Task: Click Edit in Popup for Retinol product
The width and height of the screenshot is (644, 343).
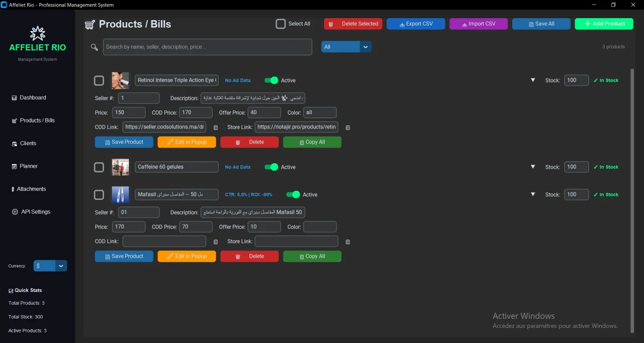Action: 187,142
